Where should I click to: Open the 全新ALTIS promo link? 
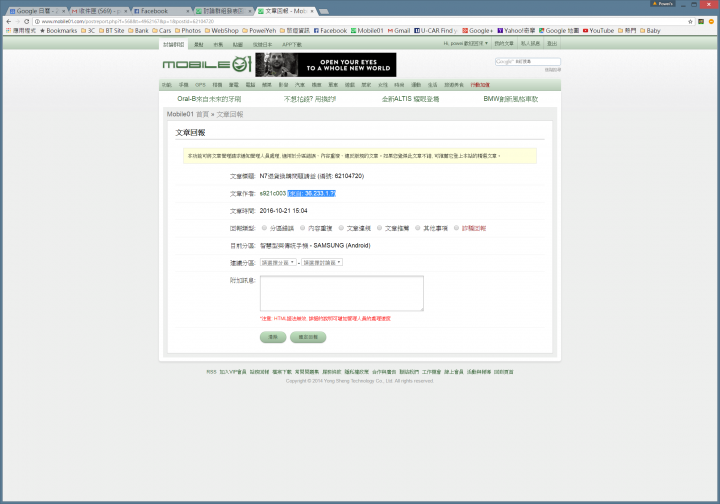tap(411, 99)
